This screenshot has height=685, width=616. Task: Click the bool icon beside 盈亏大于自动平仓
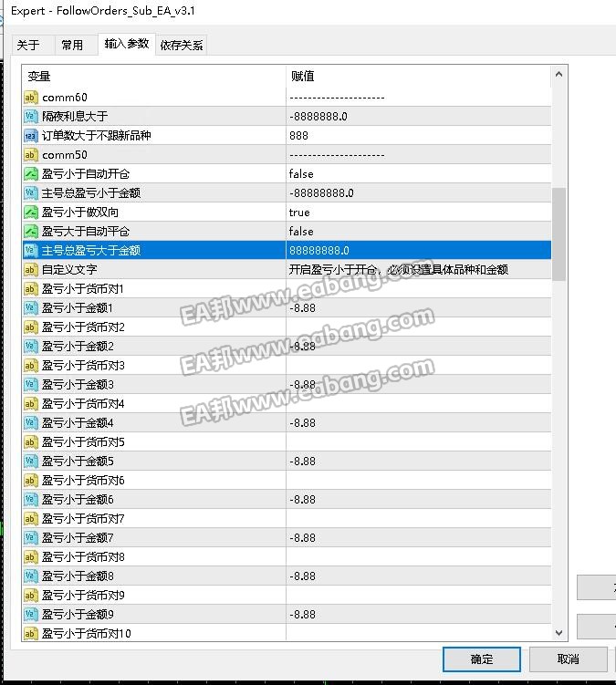point(31,232)
